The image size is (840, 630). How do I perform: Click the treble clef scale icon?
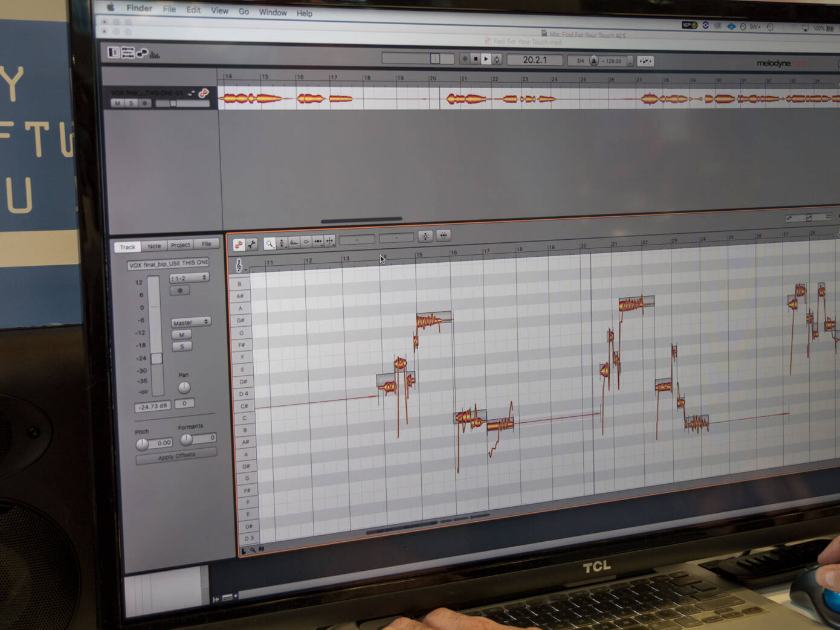(x=239, y=265)
